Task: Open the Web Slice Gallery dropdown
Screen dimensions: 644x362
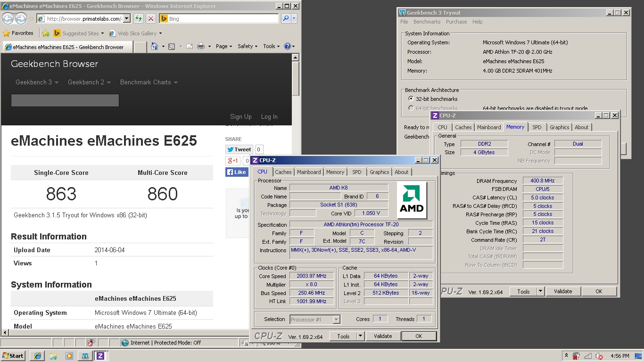Action: coord(160,33)
